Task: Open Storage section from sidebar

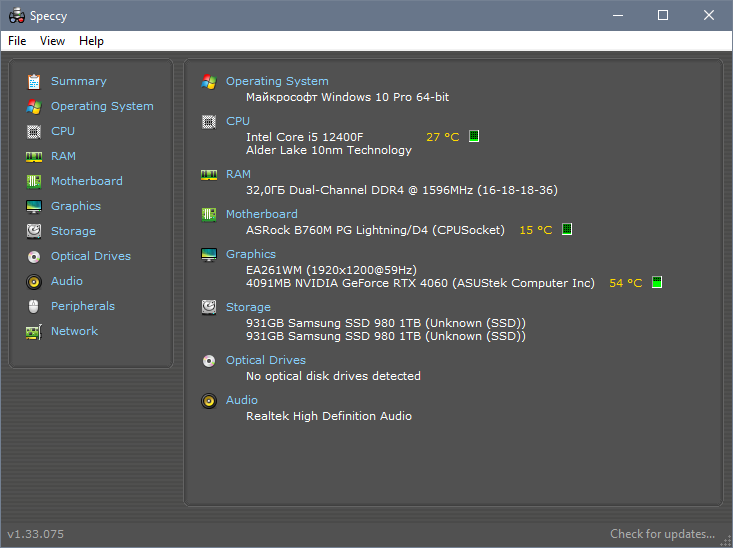Action: [73, 231]
